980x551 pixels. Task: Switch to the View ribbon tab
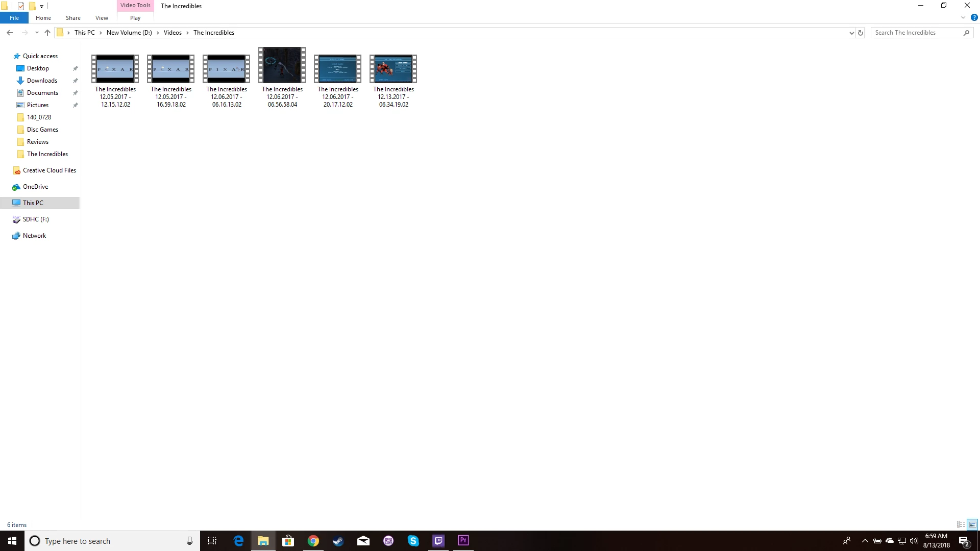(x=102, y=18)
